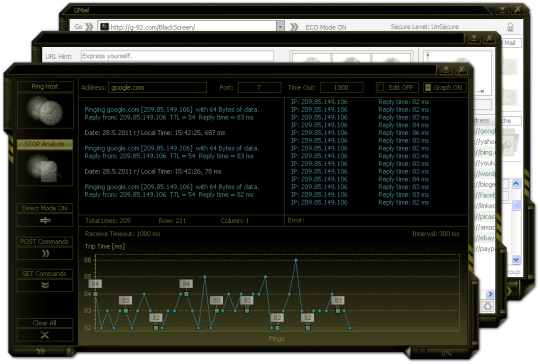Click the blue right-arrow button in the middle window
Screen dimensions: 540x364
pyautogui.click(x=490, y=294)
